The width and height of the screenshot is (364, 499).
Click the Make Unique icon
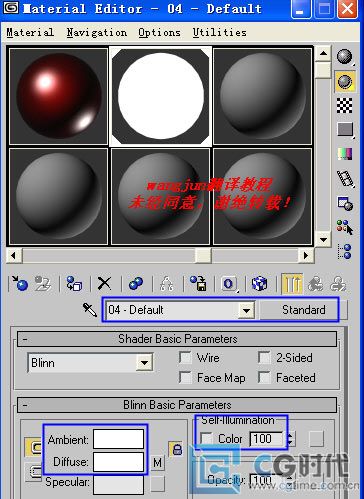pyautogui.click(x=166, y=284)
